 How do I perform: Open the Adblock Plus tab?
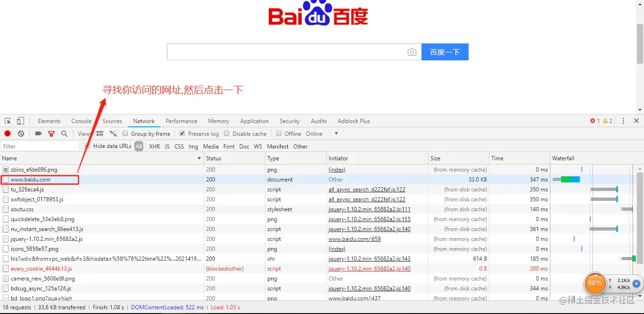(x=354, y=121)
